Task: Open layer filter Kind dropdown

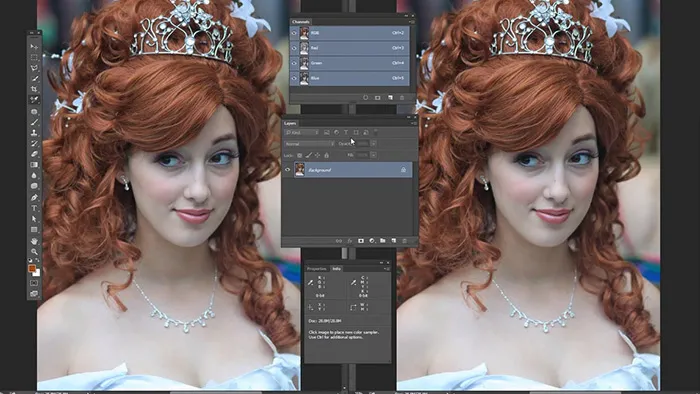Action: coord(302,133)
